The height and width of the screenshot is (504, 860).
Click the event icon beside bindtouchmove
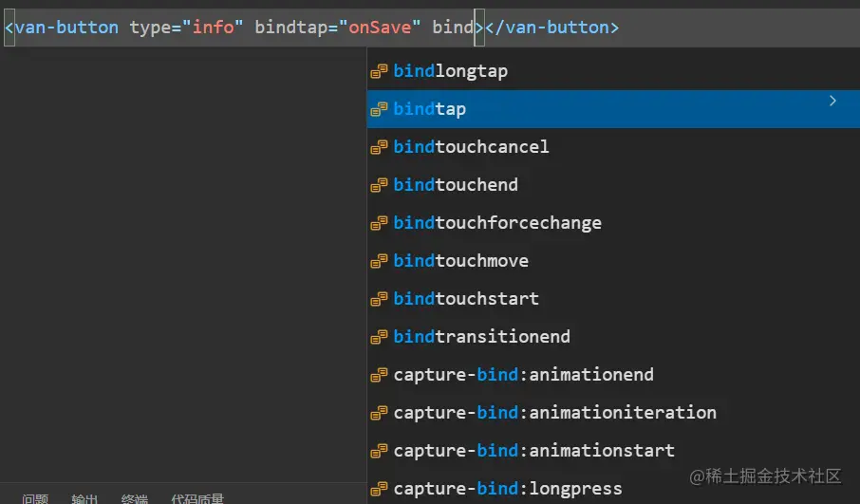(x=379, y=261)
